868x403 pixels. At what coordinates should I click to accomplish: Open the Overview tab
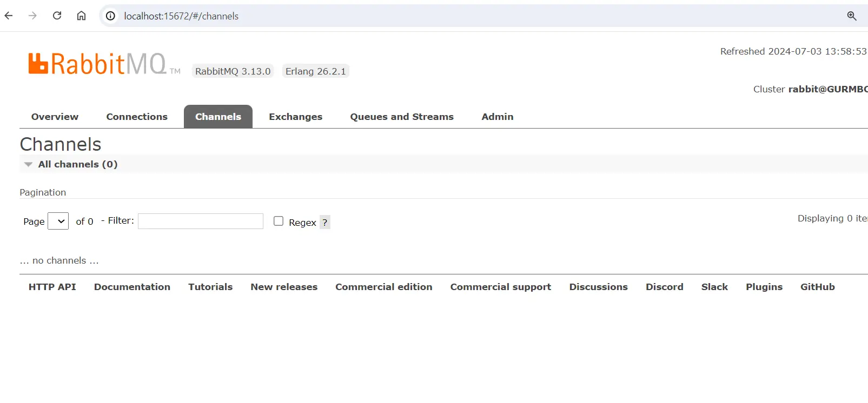[x=55, y=117]
